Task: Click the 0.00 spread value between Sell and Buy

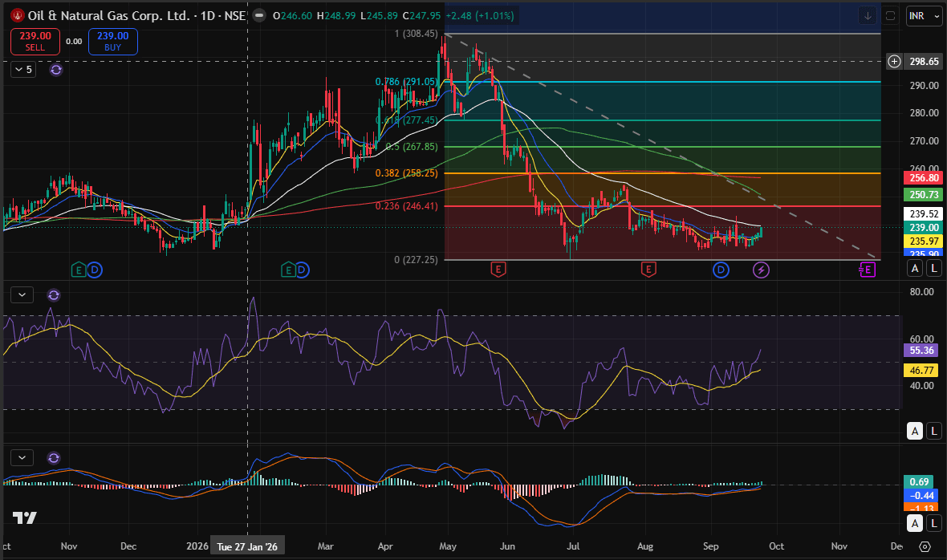Action: pyautogui.click(x=75, y=42)
